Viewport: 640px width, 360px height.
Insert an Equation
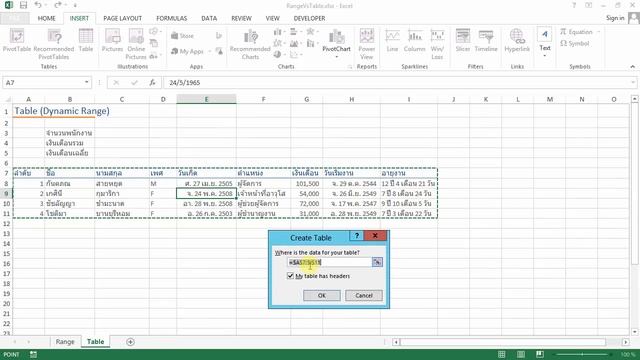coord(576,32)
